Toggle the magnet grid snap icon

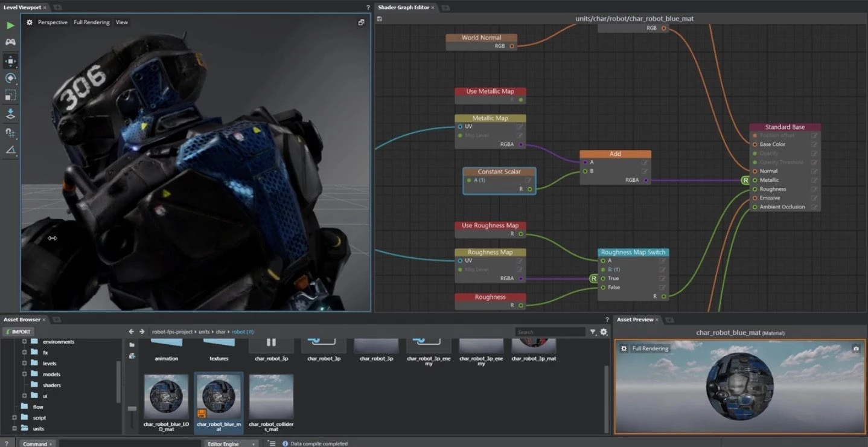[x=10, y=132]
